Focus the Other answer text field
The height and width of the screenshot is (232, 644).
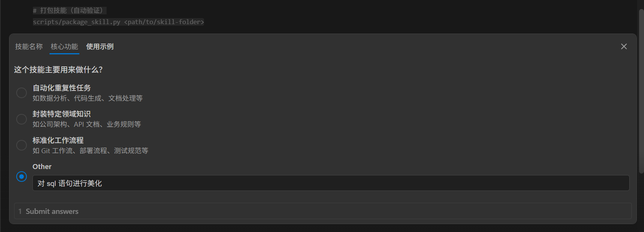click(x=331, y=183)
